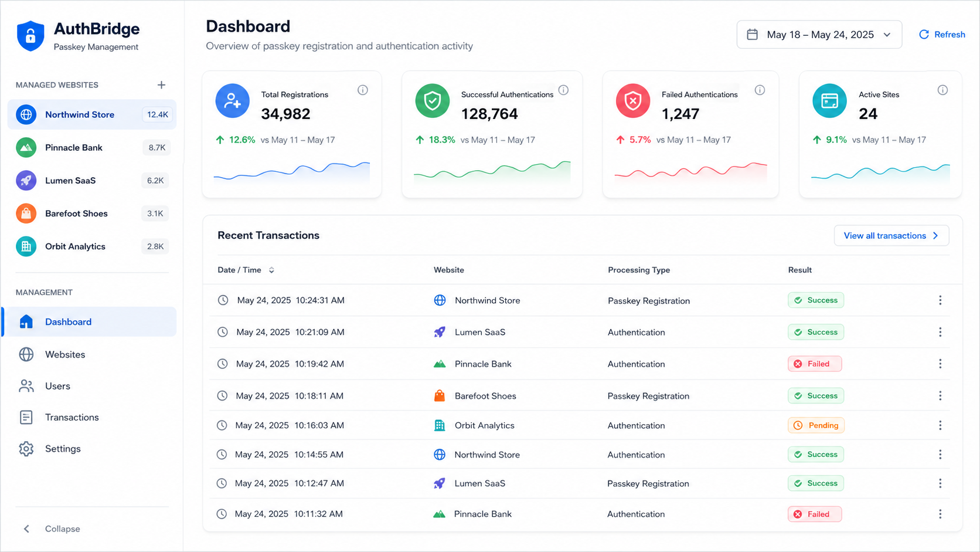Select Orbit Analytics in managed websites
Viewport: 980px width, 552px height.
(92, 246)
